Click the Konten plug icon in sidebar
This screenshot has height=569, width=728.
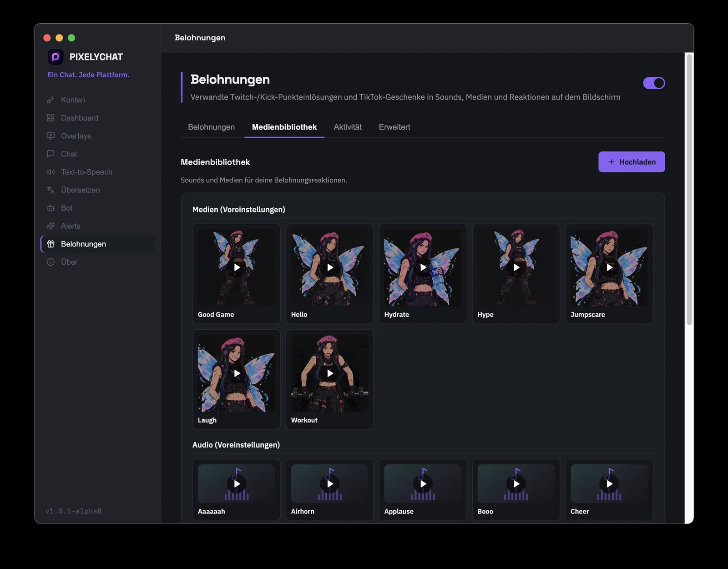[51, 100]
